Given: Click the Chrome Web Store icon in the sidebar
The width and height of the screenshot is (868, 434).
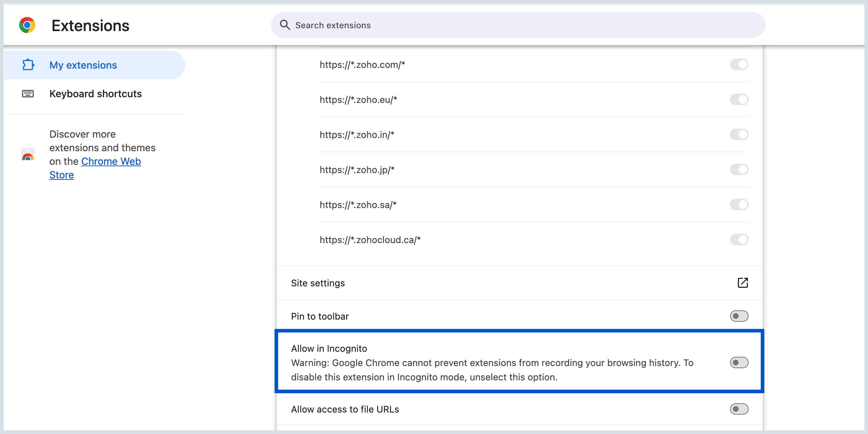Looking at the screenshot, I should pos(28,155).
